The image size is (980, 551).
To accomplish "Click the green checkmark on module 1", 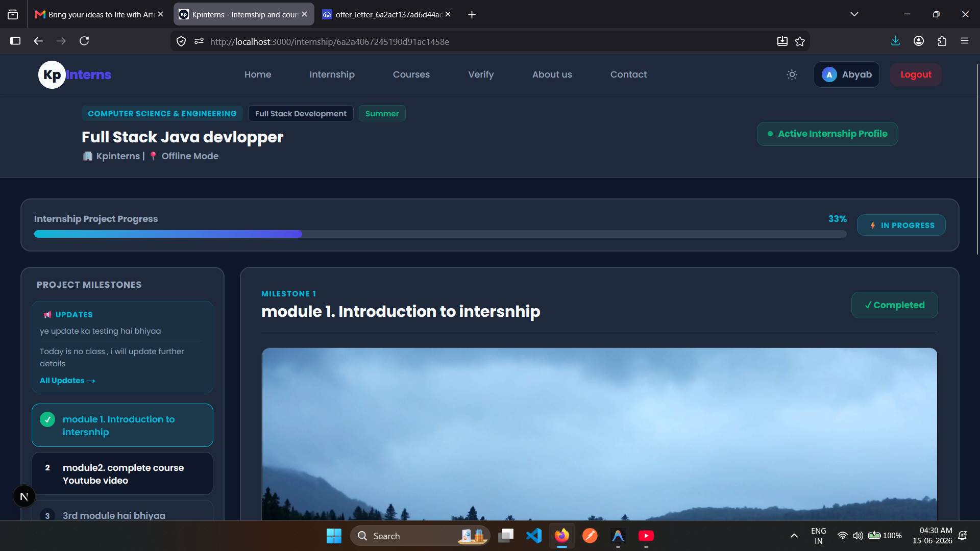I will [x=47, y=419].
